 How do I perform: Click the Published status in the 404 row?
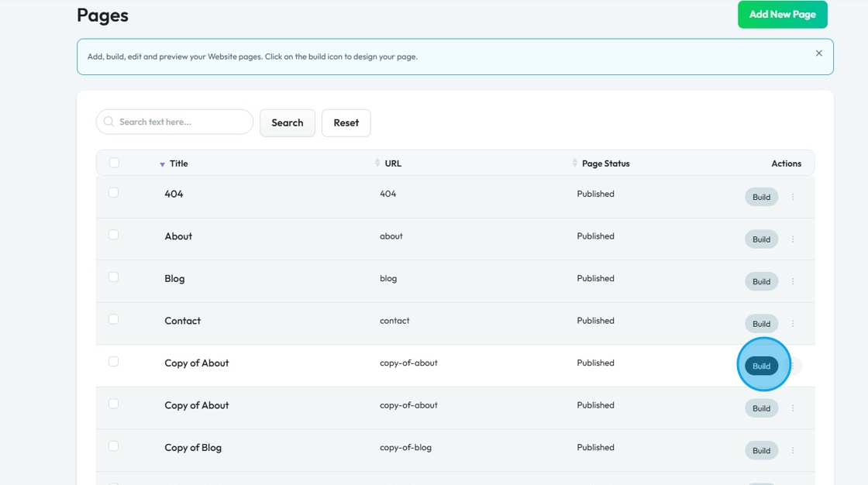596,194
